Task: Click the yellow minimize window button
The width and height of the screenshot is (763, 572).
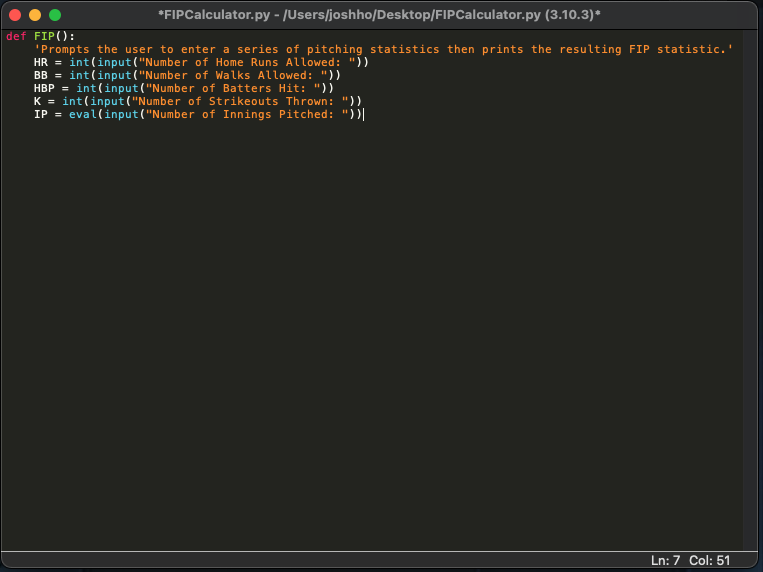Action: [x=35, y=15]
